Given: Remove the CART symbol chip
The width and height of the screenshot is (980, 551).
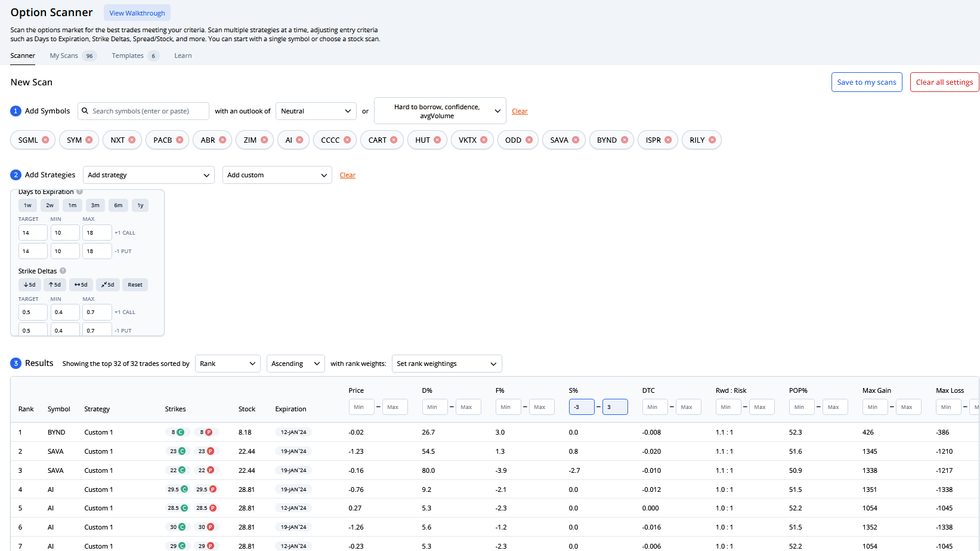Looking at the screenshot, I should pyautogui.click(x=394, y=140).
